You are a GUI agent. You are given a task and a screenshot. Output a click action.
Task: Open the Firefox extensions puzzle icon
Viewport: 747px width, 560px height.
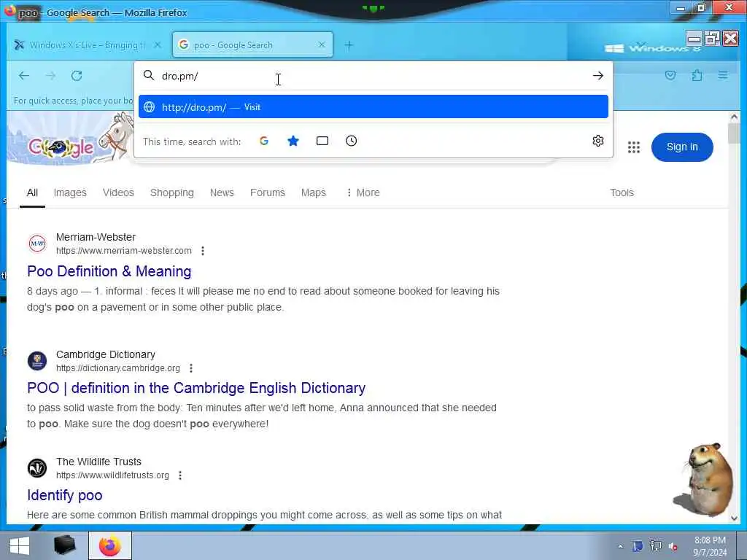[697, 75]
